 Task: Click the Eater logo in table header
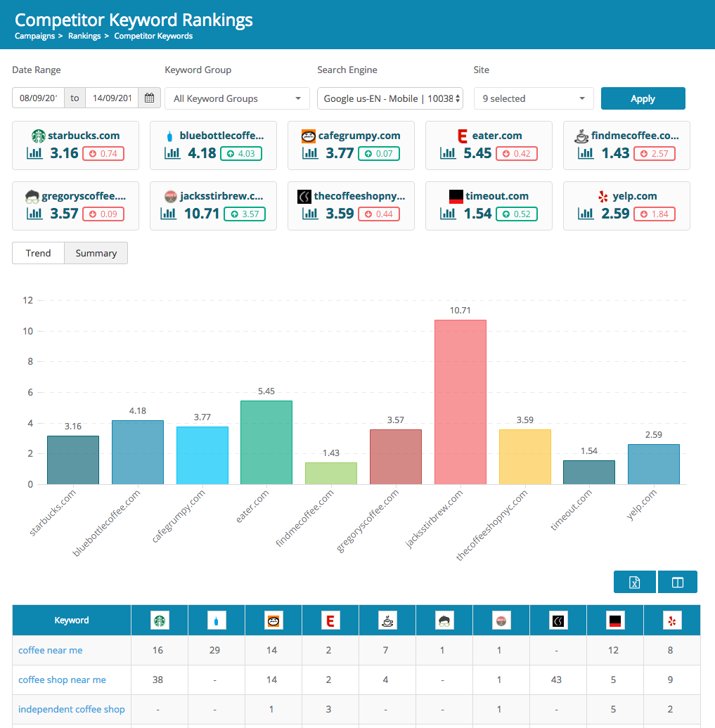(330, 620)
